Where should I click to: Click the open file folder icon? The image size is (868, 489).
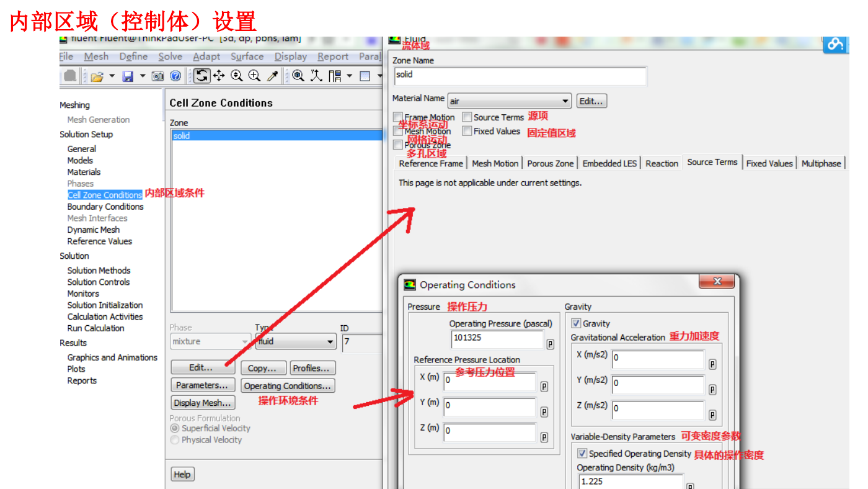97,76
